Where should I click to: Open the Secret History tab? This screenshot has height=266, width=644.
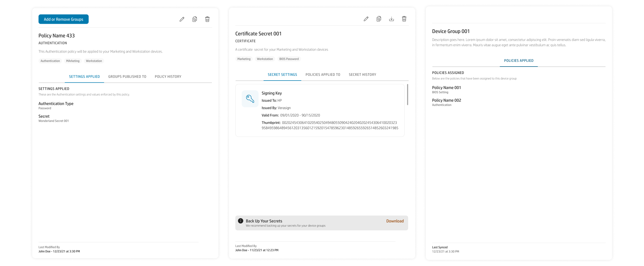pos(362,74)
